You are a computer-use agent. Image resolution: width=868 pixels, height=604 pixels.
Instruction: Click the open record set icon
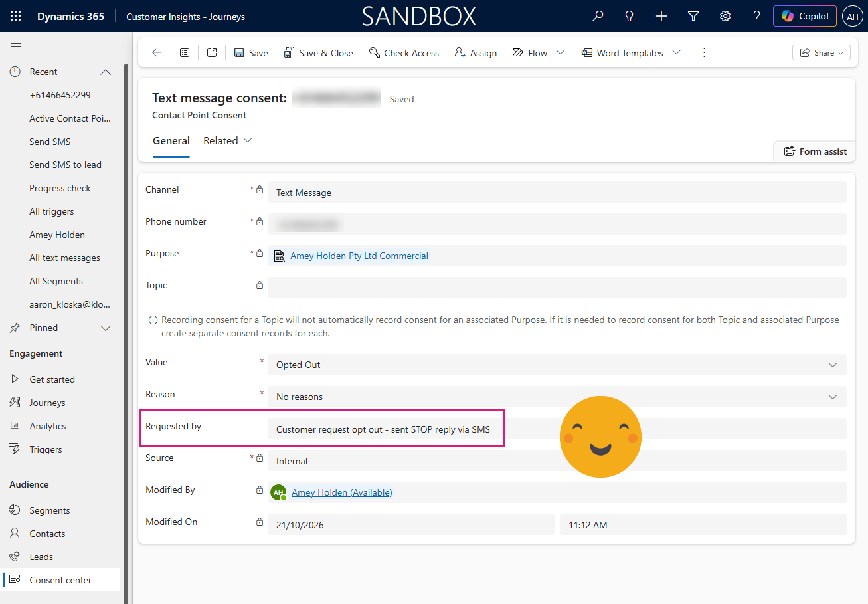point(185,52)
